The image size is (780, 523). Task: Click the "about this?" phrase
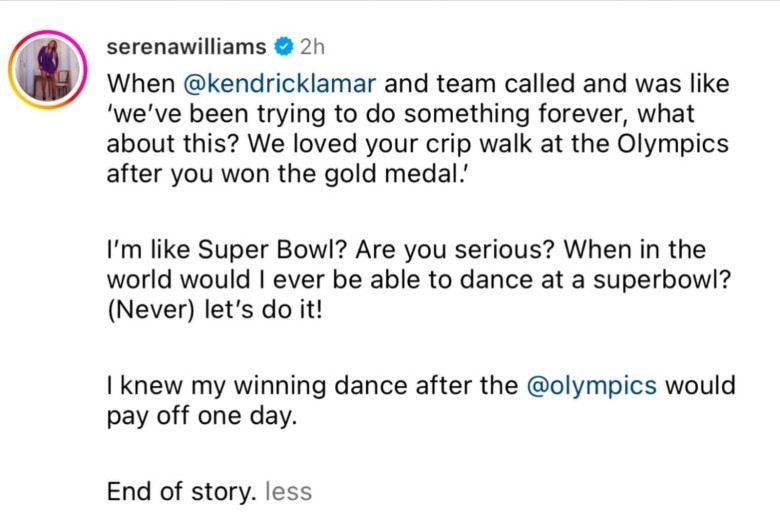(173, 144)
